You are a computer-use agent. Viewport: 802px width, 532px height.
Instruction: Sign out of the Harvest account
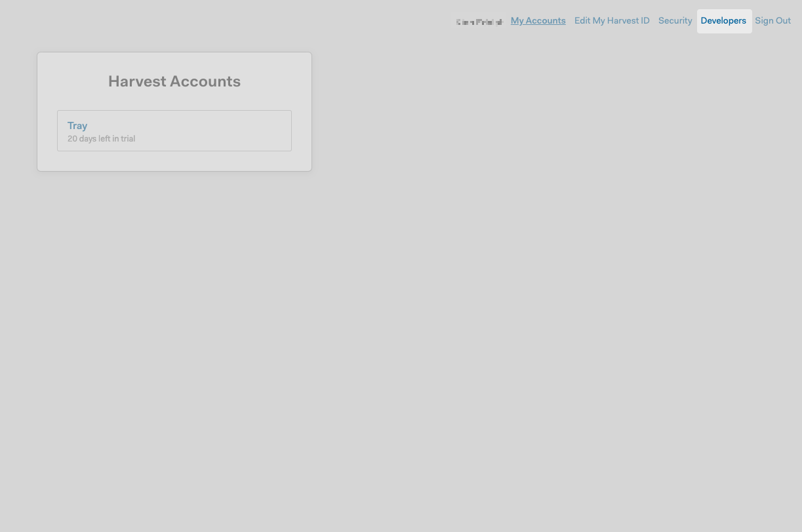772,20
